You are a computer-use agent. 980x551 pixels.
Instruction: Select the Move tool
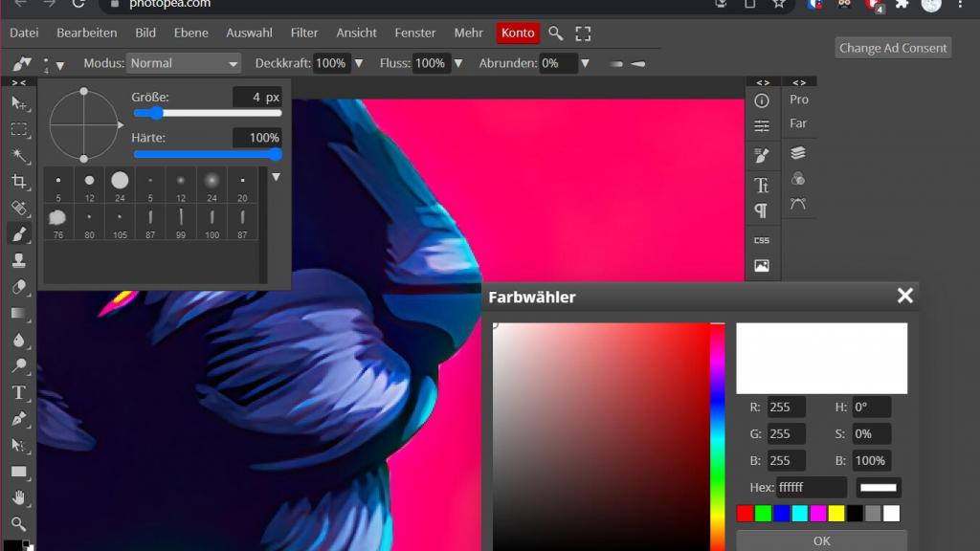19,103
